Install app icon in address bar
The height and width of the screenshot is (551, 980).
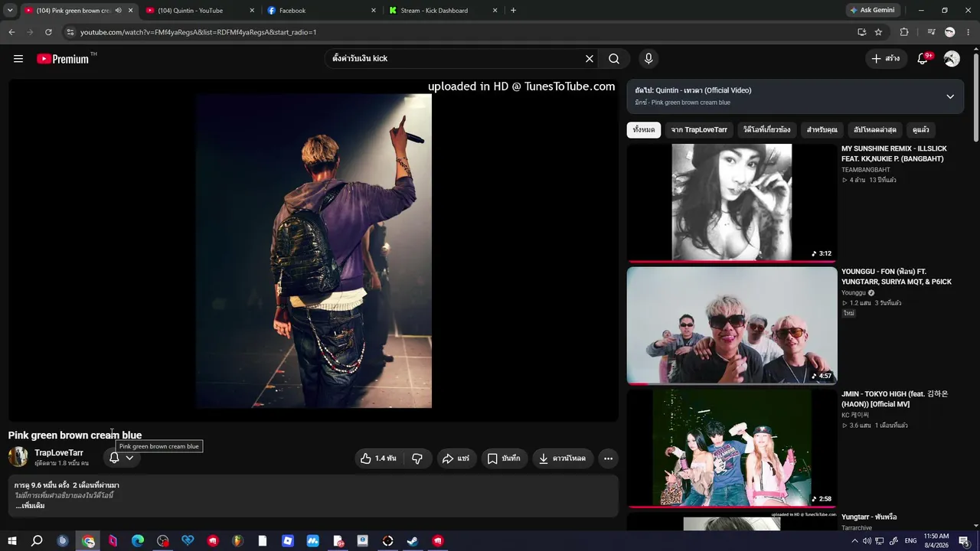pyautogui.click(x=861, y=32)
